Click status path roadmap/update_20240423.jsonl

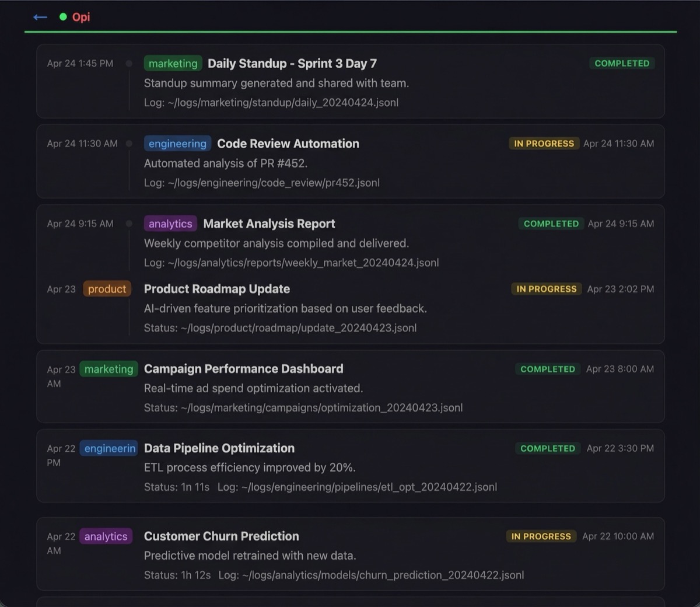point(281,328)
